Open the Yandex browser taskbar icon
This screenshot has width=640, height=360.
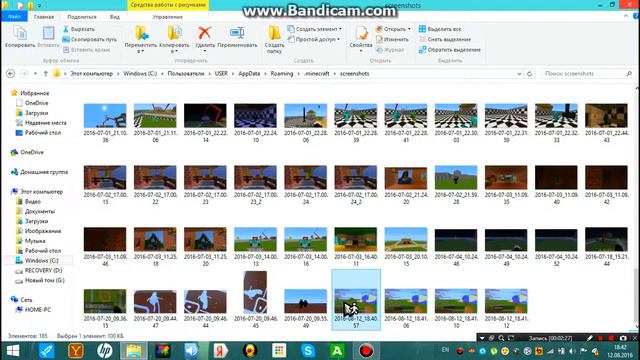[220, 351]
